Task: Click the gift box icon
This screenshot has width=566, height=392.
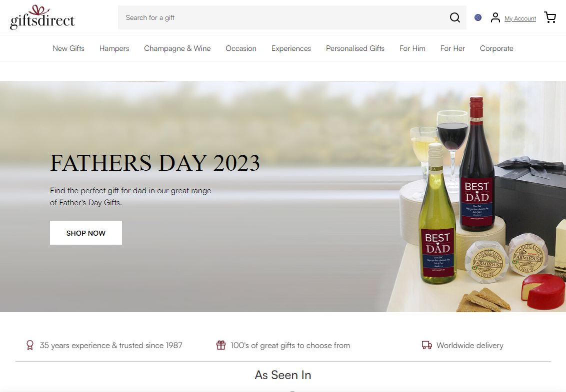Action: 221,345
